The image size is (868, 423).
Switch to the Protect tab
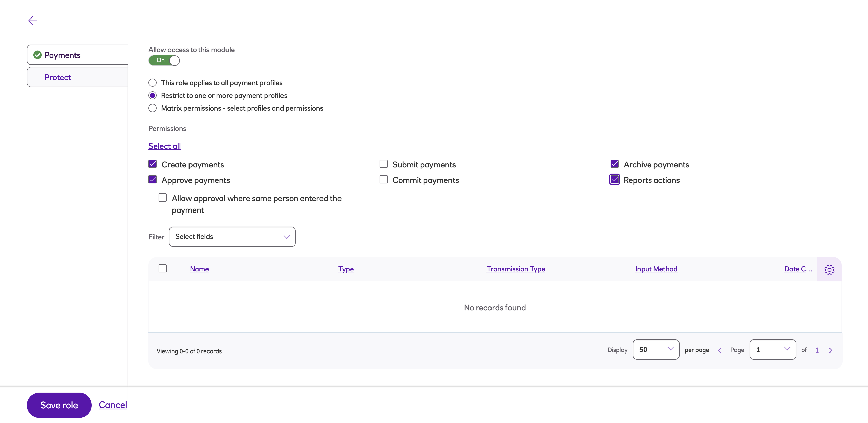(x=58, y=77)
